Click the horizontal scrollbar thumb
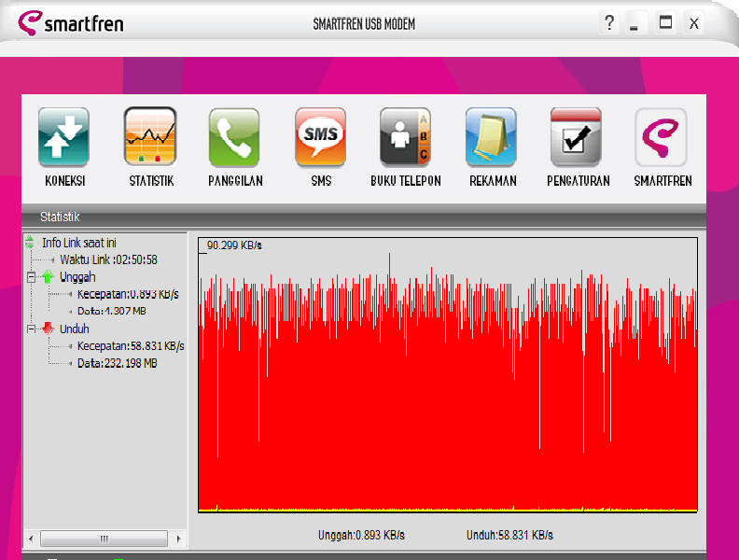The width and height of the screenshot is (739, 560). point(104,539)
